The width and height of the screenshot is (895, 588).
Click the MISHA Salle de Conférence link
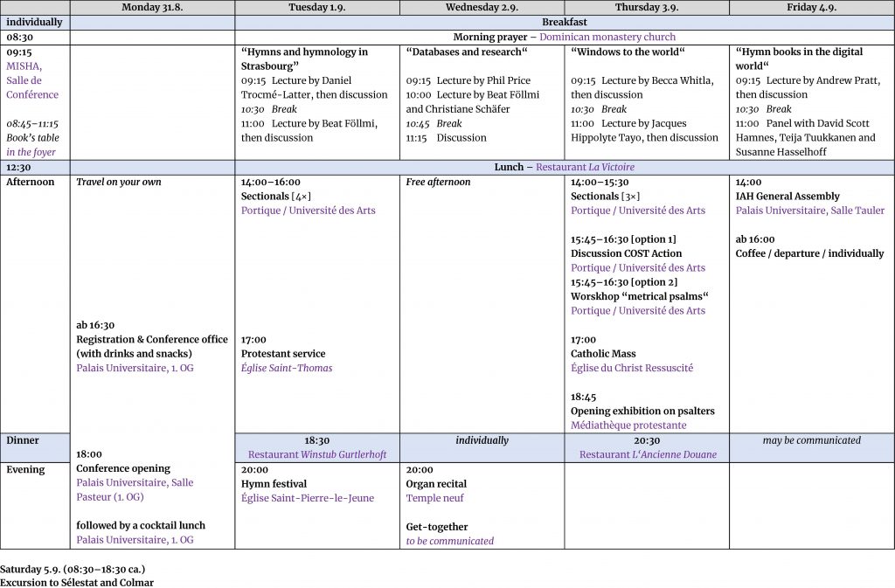(32, 80)
